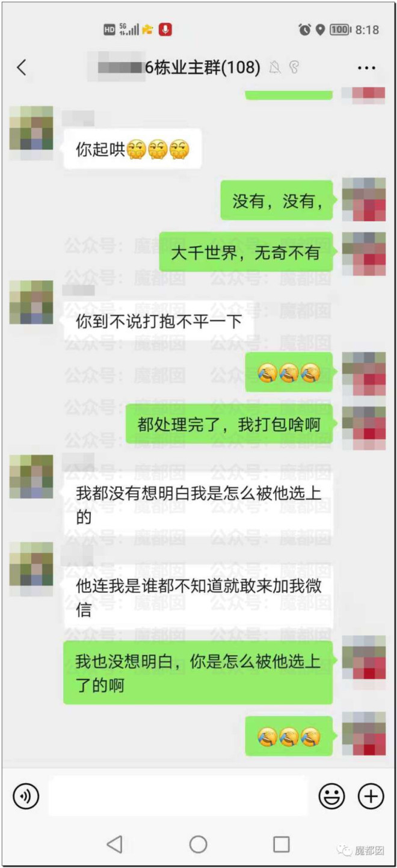
Task: Tap the message 你到不说打抱不平一下
Action: click(x=159, y=322)
